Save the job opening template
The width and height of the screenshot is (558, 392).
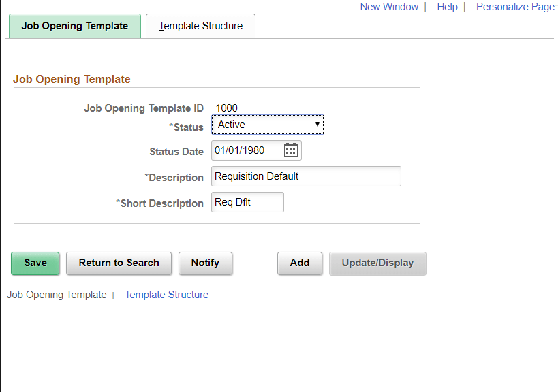(x=35, y=263)
